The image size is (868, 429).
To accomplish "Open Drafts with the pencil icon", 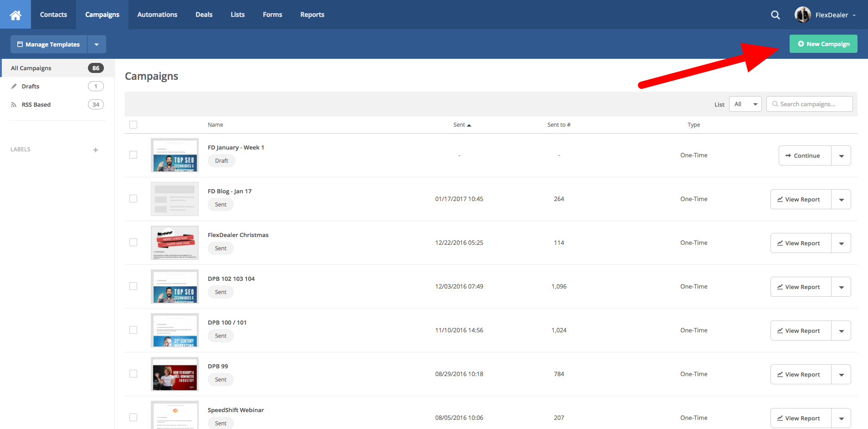I will point(14,86).
